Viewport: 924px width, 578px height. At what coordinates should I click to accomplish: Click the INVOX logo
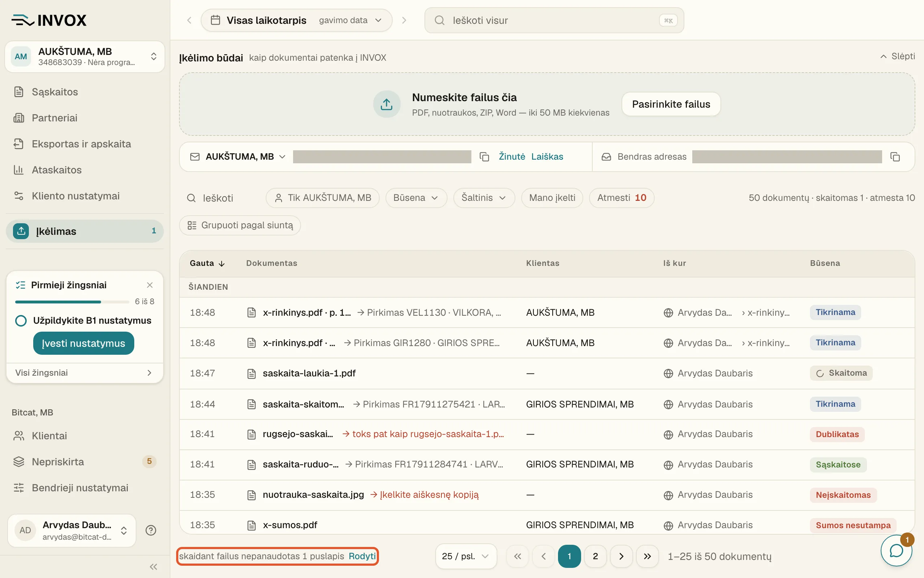(x=49, y=20)
